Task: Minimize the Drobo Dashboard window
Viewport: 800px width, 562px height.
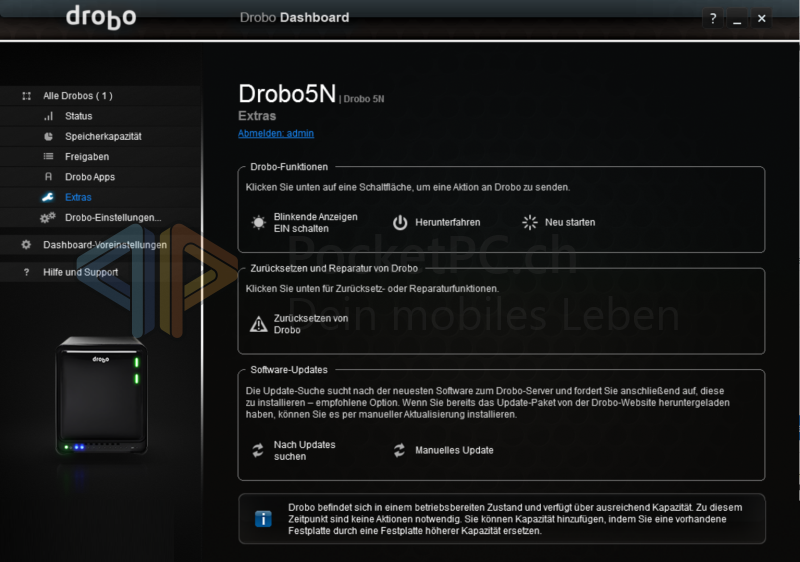Action: tap(737, 18)
